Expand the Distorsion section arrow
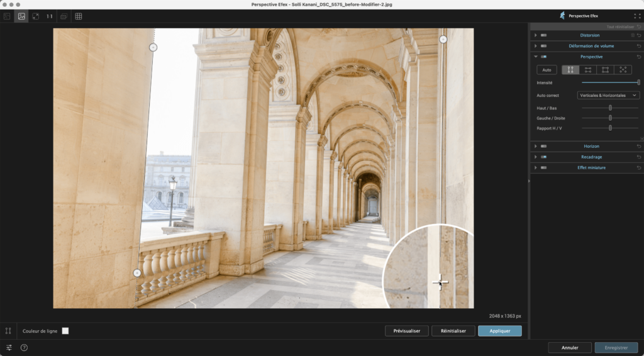 [536, 35]
